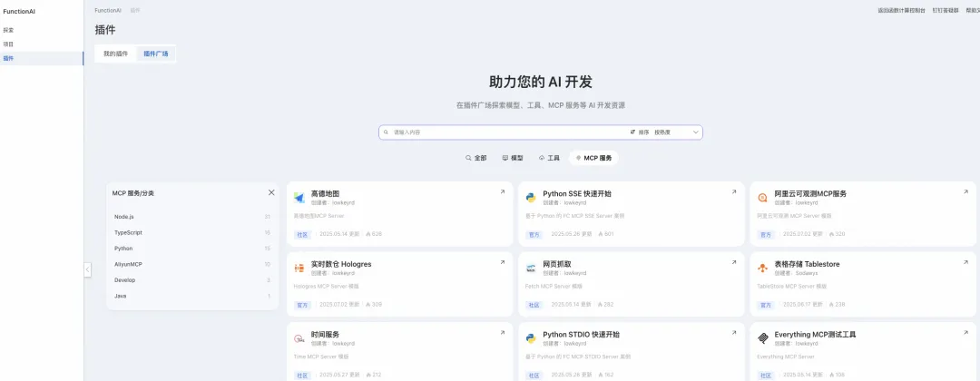The height and width of the screenshot is (381, 980).
Task: Click the 网页抓取 logo icon
Action: click(x=531, y=268)
